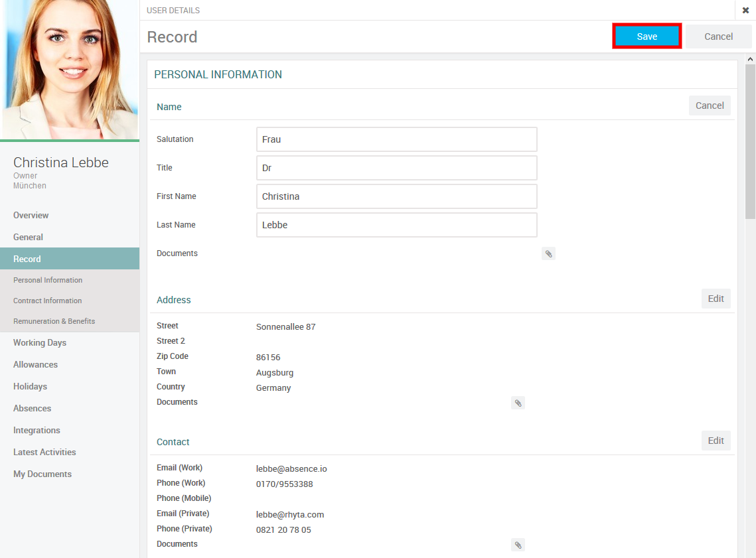Save the record changes
Screen dimensions: 756x558
click(x=646, y=36)
